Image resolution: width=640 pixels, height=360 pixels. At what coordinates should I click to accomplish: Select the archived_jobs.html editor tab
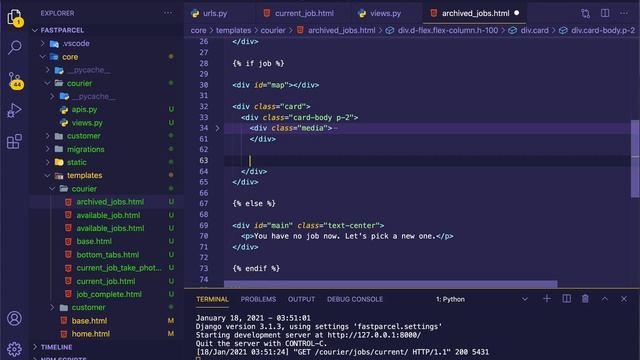[475, 13]
